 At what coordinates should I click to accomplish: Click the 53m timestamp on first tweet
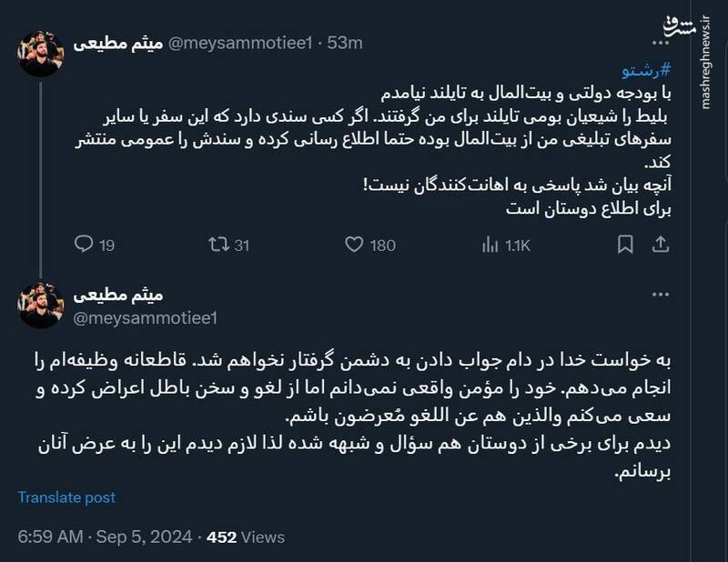click(x=345, y=43)
